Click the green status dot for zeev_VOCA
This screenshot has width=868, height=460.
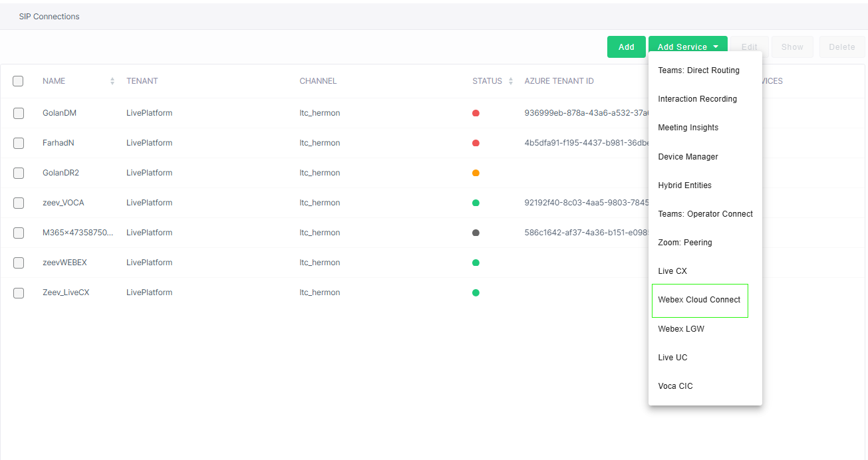476,203
